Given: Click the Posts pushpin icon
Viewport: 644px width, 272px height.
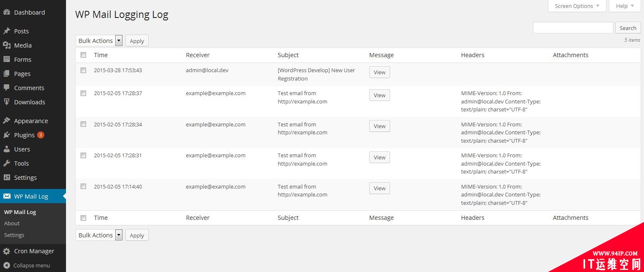Looking at the screenshot, I should coord(7,31).
